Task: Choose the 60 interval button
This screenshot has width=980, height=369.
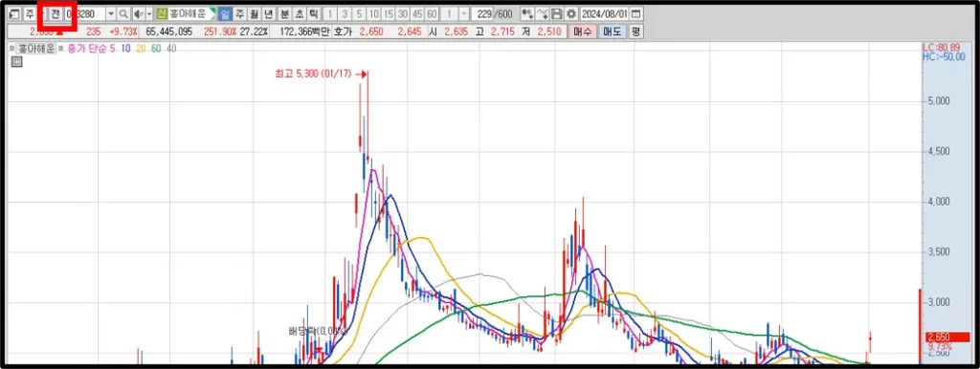Action: coord(432,13)
